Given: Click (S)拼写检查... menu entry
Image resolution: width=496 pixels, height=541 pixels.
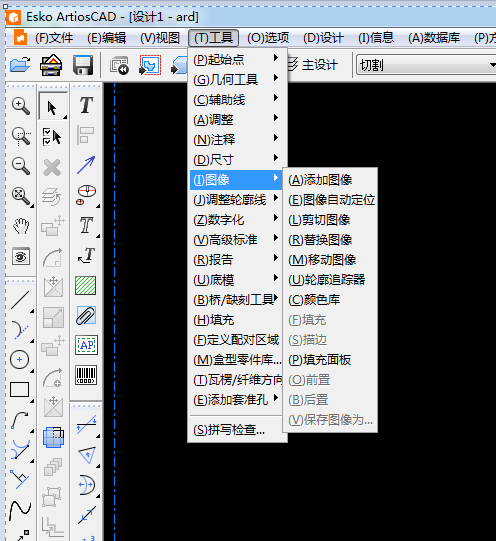Looking at the screenshot, I should pos(237,430).
